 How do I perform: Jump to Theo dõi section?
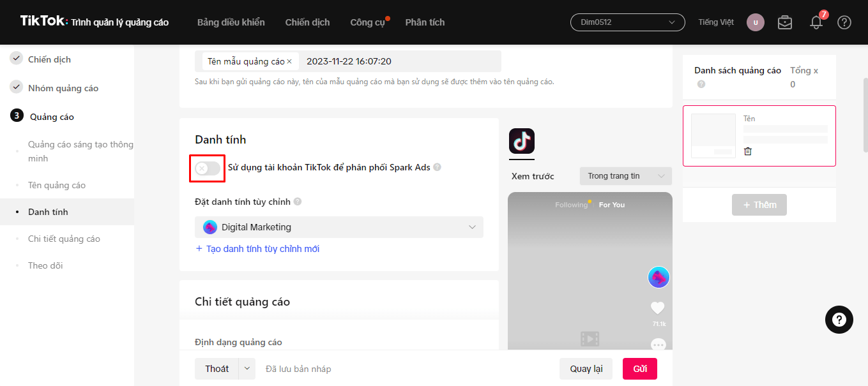coord(45,265)
